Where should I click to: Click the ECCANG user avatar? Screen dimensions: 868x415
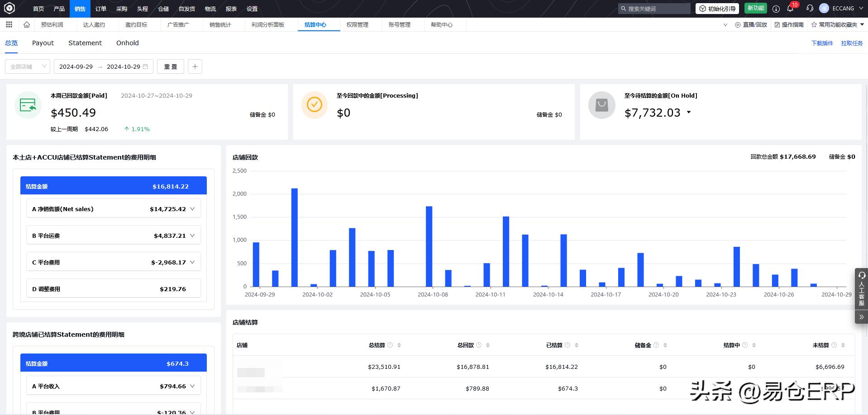coord(824,8)
